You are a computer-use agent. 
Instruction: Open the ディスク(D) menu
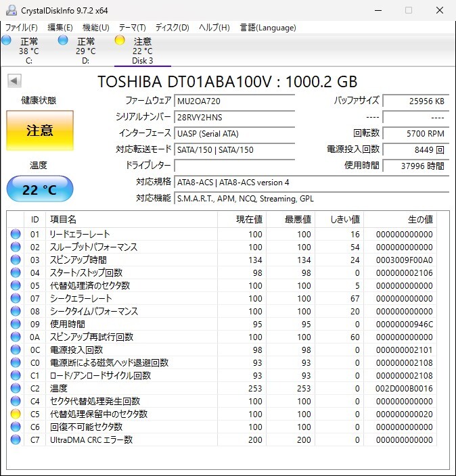pos(173,28)
